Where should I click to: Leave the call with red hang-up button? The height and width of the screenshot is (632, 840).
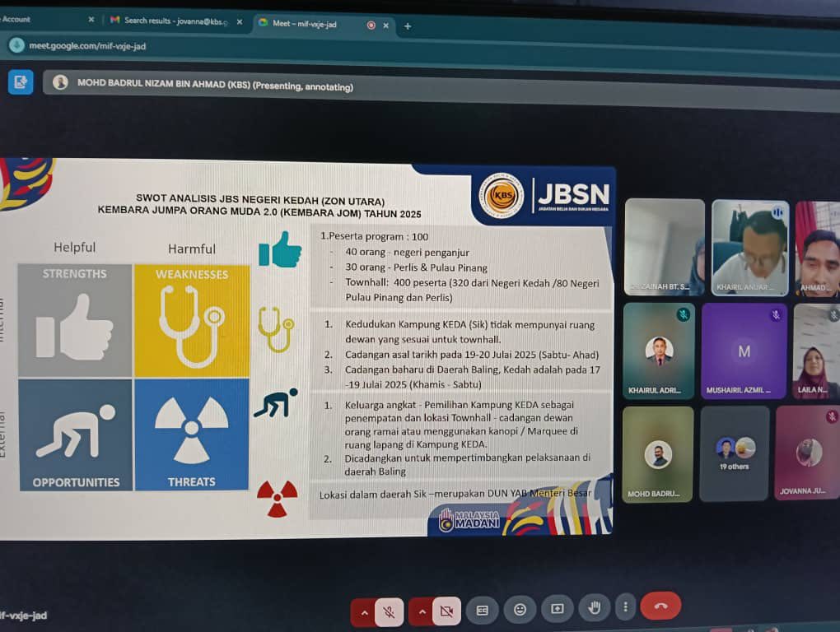pos(660,605)
